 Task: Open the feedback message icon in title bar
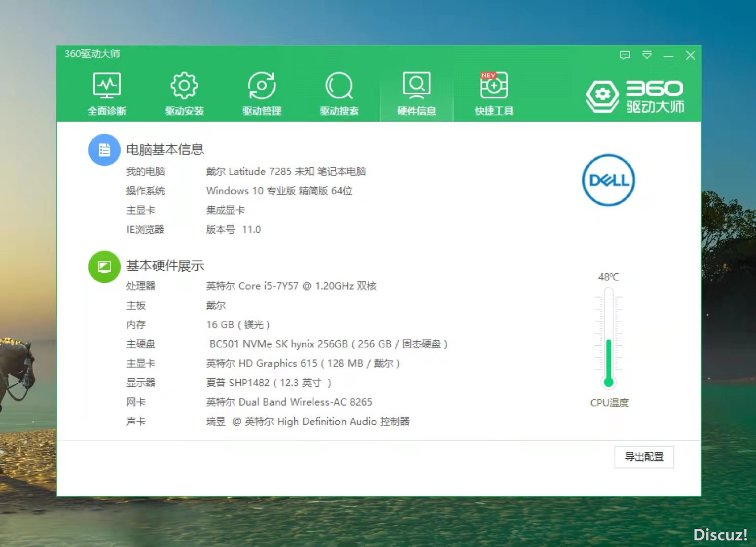[625, 55]
